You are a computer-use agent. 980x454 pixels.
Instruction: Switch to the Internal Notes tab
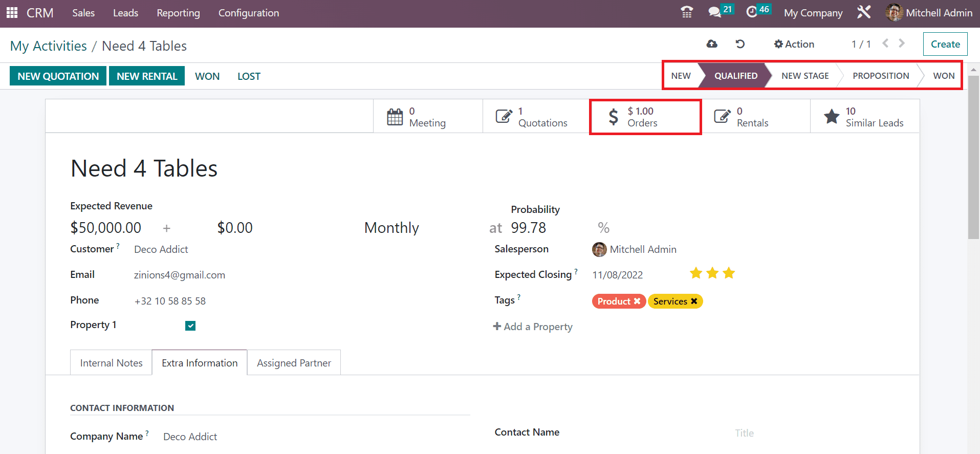111,363
